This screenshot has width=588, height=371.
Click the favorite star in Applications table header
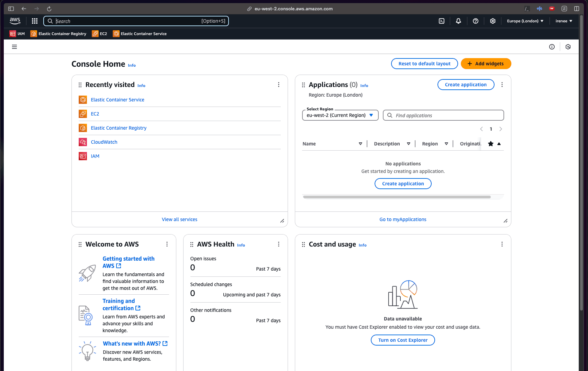tap(490, 144)
